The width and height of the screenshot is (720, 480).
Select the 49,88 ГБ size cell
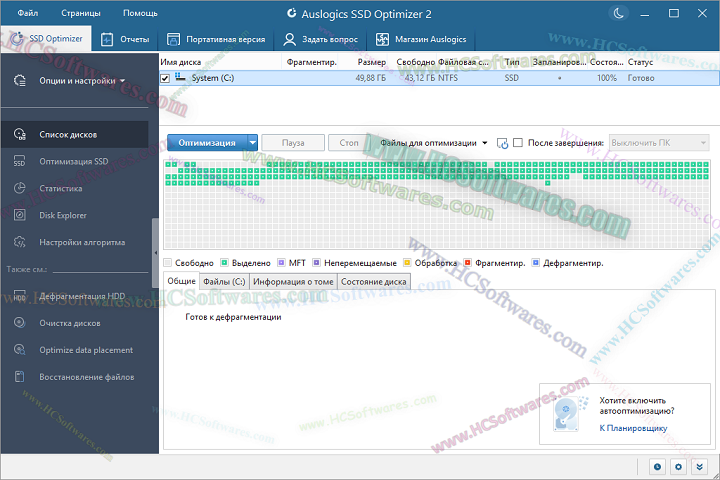point(371,78)
